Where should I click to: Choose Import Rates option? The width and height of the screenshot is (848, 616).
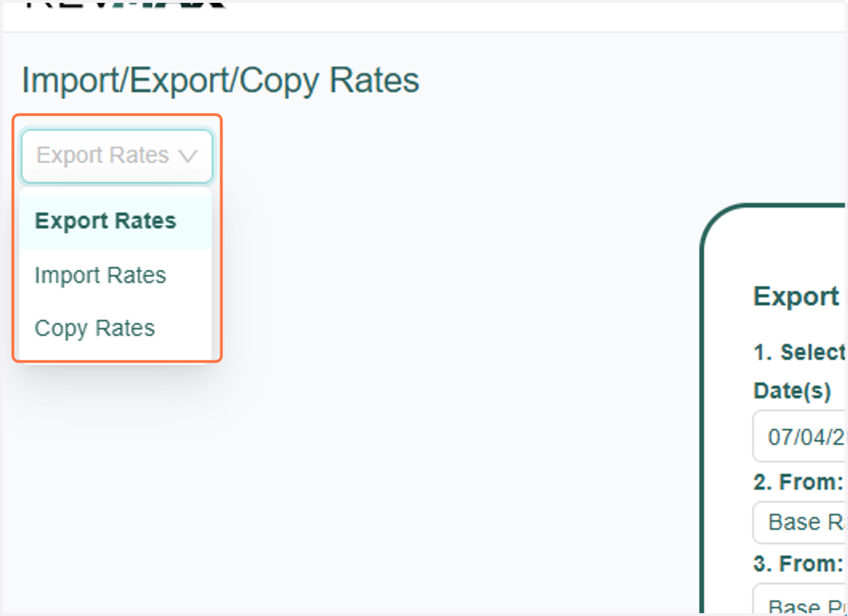click(x=115, y=275)
